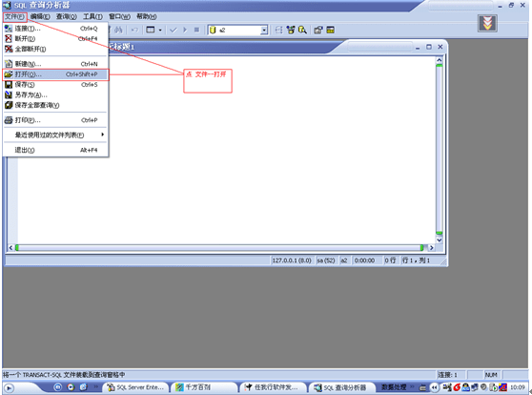Viewport: 532px width, 395px height.
Task: Run the query with Execute arrow
Action: (185, 31)
